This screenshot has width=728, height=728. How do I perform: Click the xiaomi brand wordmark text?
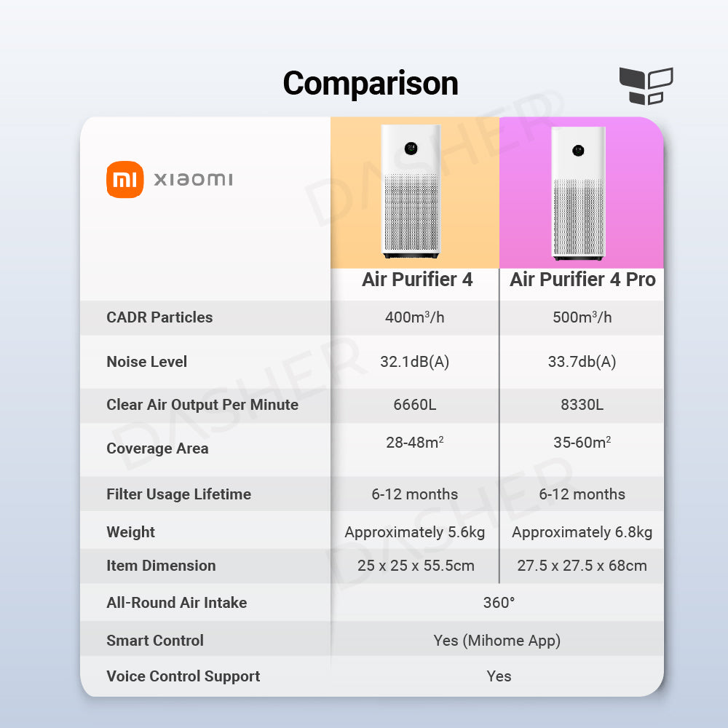(x=193, y=179)
